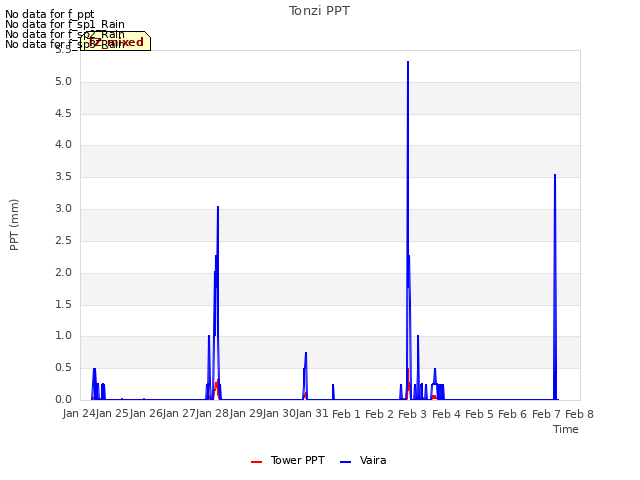Click the Feb 6 x-axis tick label
The image size is (640, 480).
pos(513,414)
